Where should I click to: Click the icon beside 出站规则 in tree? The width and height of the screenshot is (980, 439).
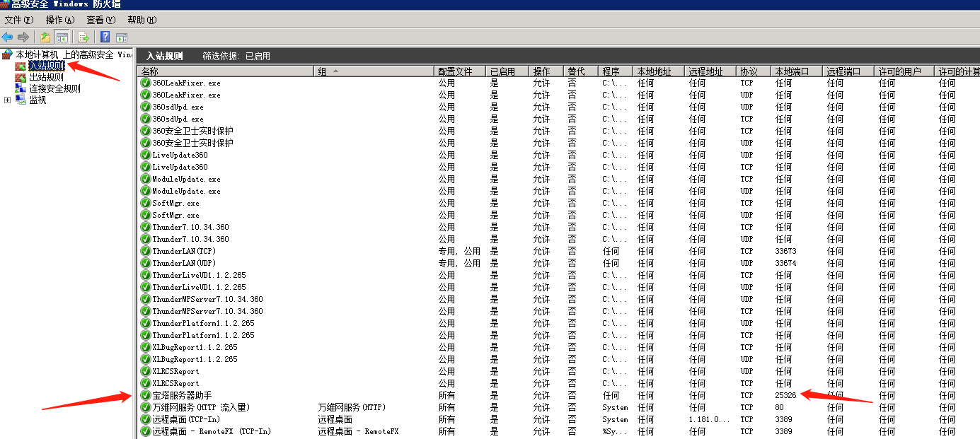point(21,78)
